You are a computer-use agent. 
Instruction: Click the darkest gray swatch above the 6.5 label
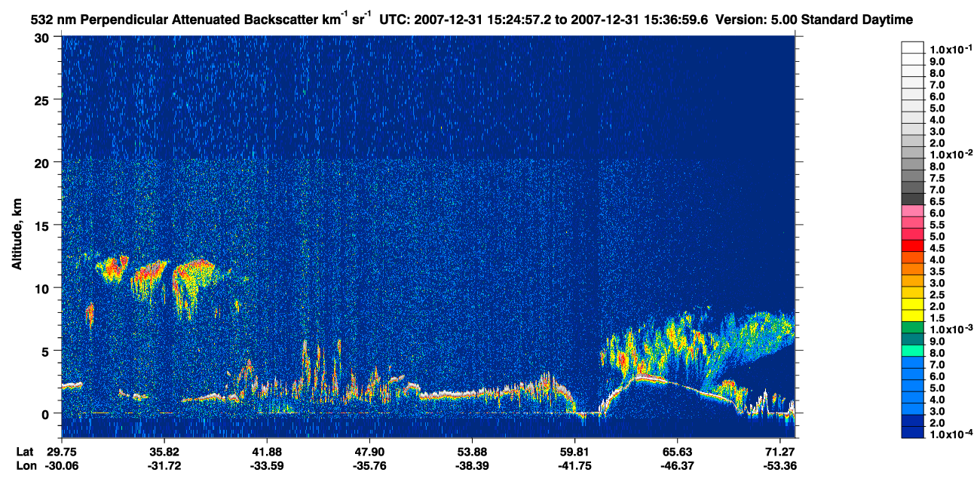(912, 198)
